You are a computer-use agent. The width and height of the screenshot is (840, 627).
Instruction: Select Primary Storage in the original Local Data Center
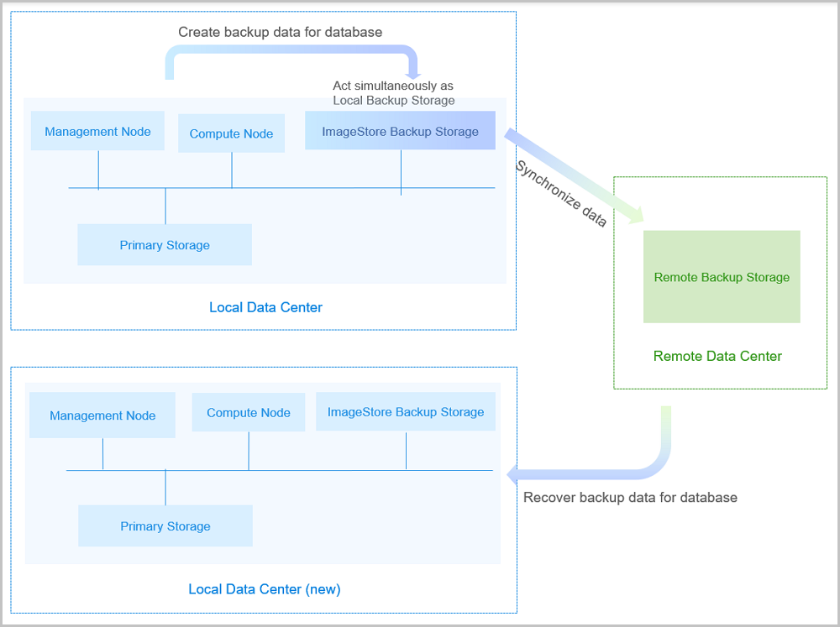[x=165, y=245]
